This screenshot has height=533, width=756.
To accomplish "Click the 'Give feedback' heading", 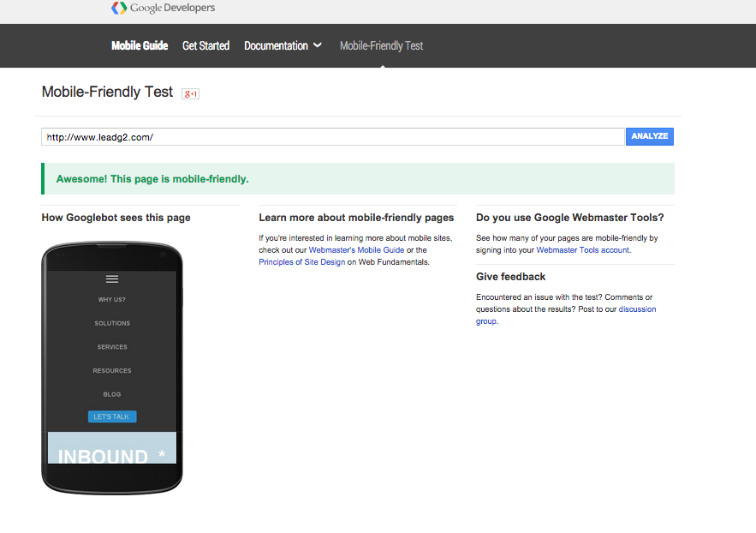I will click(510, 277).
